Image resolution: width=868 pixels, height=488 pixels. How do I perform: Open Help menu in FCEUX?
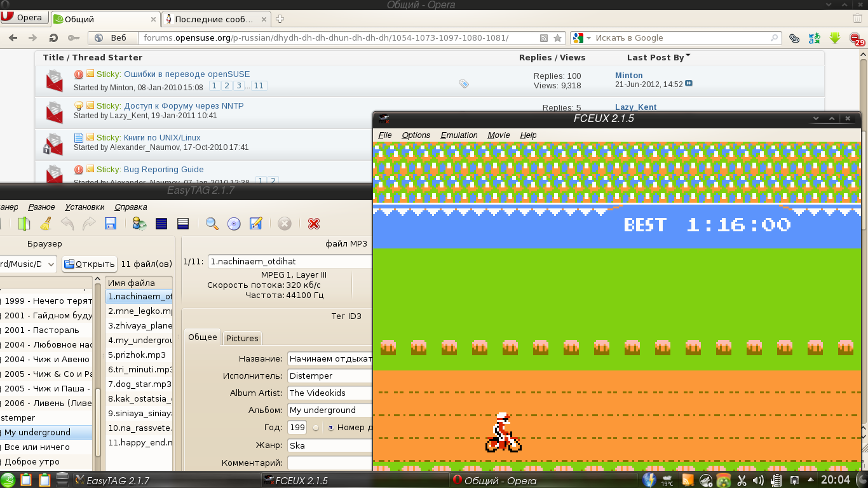528,135
